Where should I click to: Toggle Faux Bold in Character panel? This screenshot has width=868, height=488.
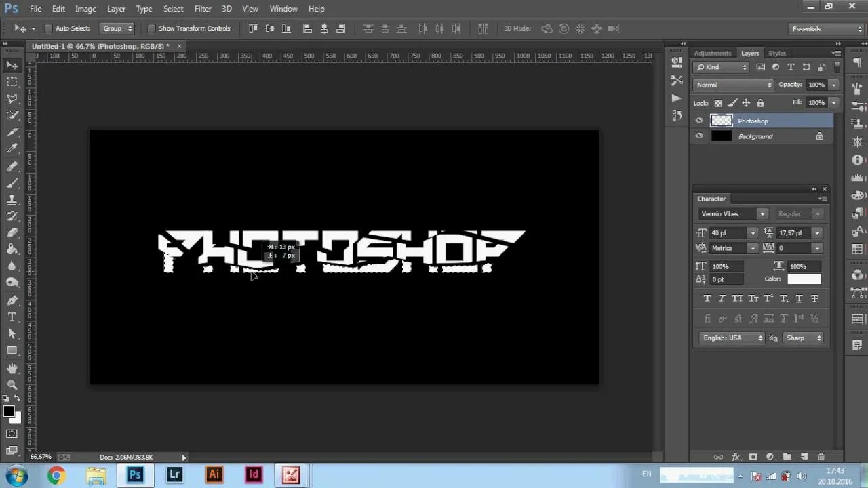pyautogui.click(x=707, y=298)
